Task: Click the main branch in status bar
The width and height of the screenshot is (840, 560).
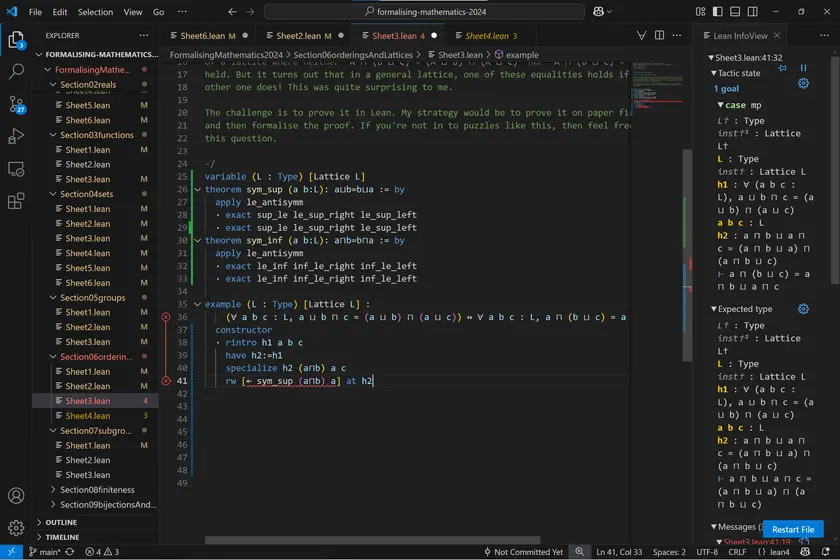Action: point(44,552)
